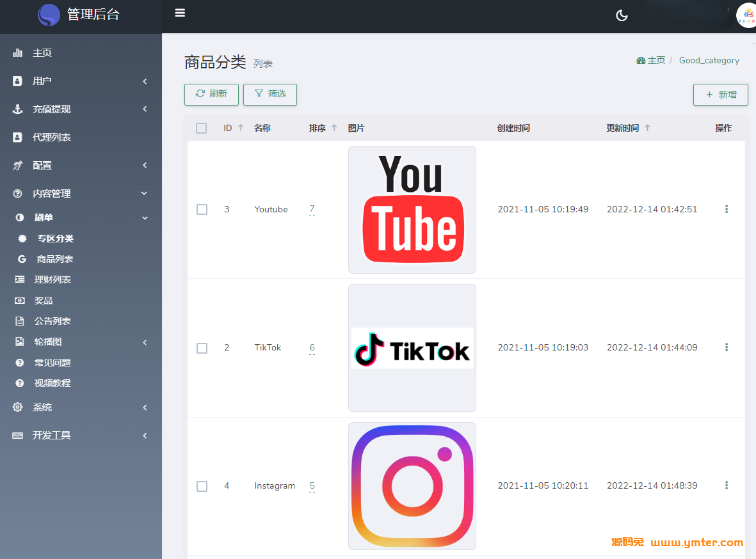756x559 pixels.
Task: Open 理财列表 in the sidebar
Action: (x=52, y=279)
